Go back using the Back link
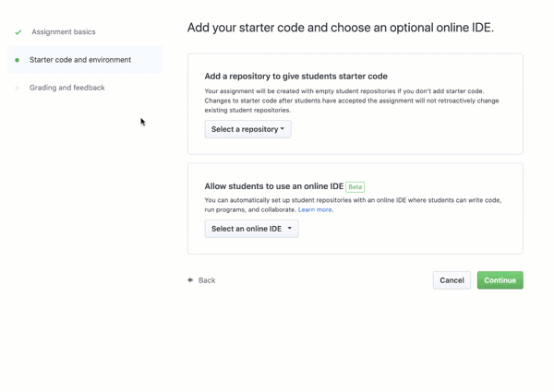Screen dimensions: 554x392 pyautogui.click(x=207, y=280)
